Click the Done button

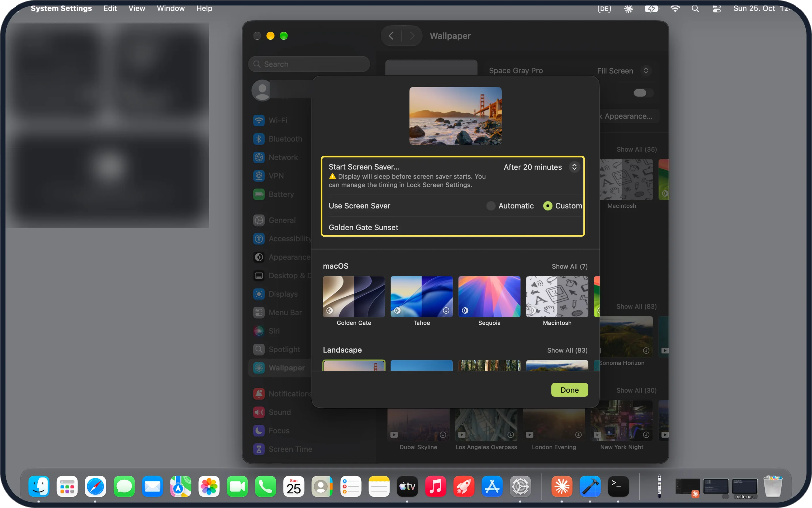[x=569, y=390]
